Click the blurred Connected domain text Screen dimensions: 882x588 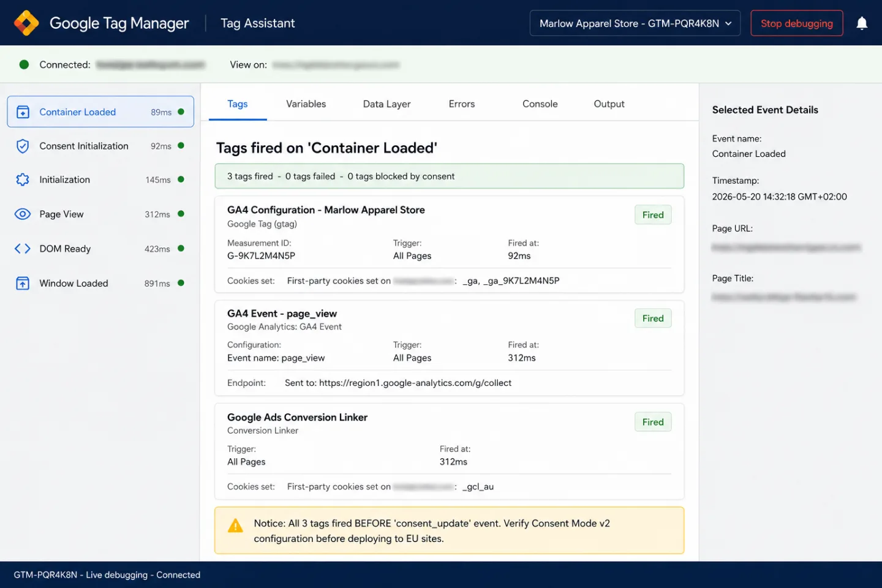[x=151, y=64]
